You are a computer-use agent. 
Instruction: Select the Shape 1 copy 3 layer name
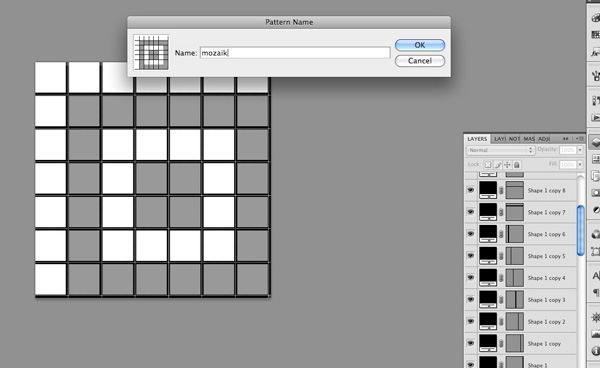546,300
